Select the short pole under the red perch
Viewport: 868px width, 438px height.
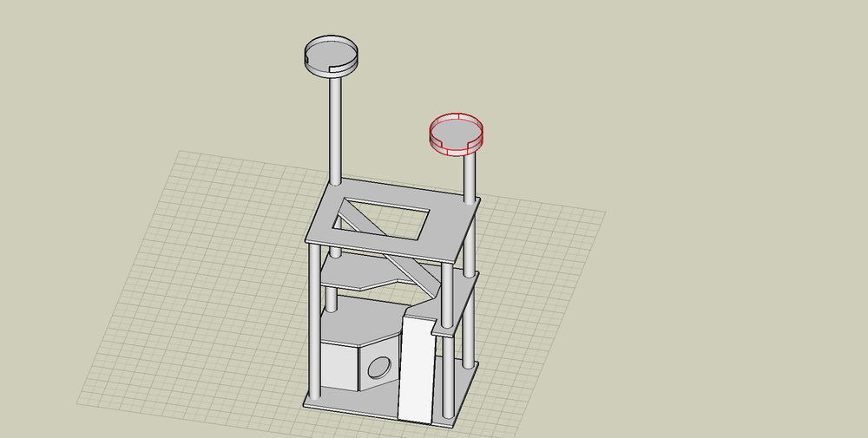tap(470, 178)
